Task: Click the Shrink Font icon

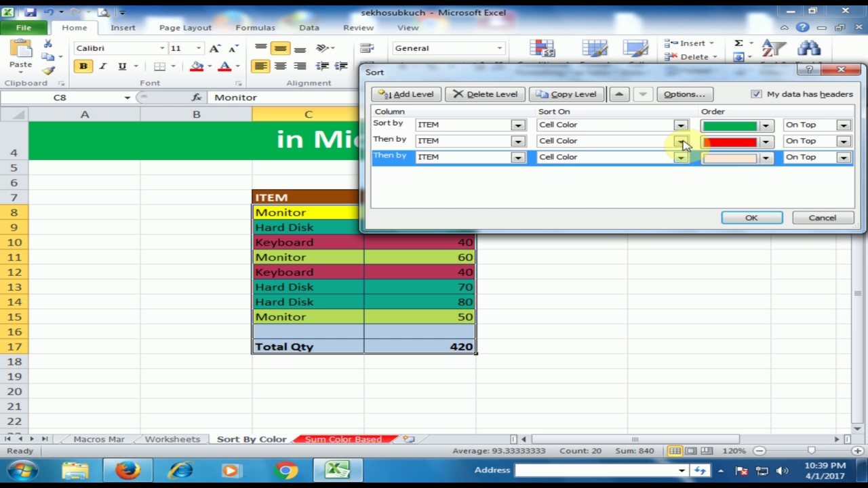Action: (233, 48)
